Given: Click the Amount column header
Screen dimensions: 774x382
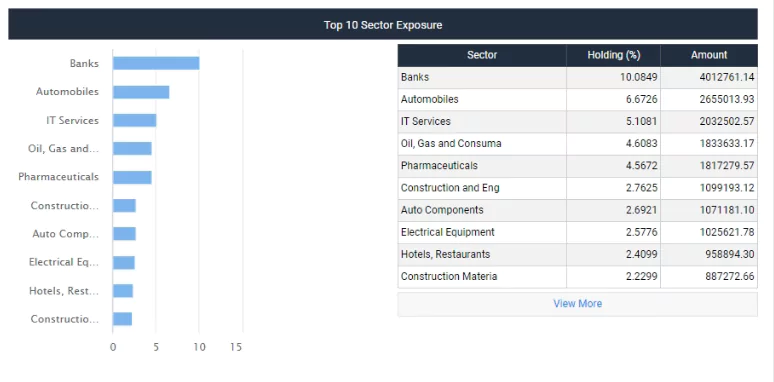Looking at the screenshot, I should coord(709,55).
